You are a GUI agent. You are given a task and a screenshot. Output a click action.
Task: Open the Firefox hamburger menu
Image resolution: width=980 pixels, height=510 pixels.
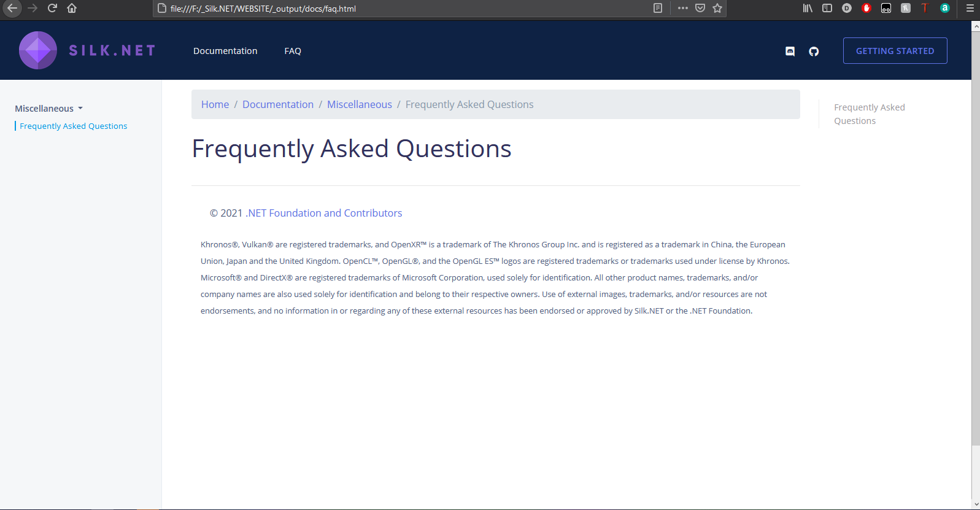(x=970, y=9)
